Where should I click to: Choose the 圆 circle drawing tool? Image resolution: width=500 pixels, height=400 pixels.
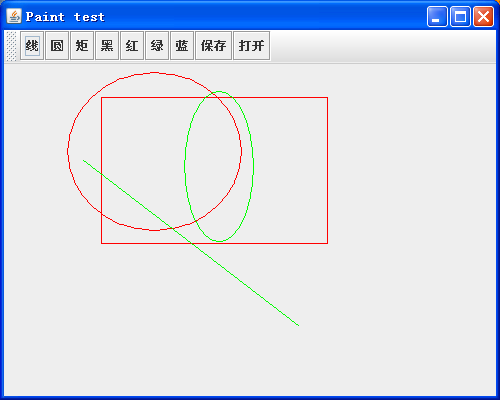(x=57, y=46)
